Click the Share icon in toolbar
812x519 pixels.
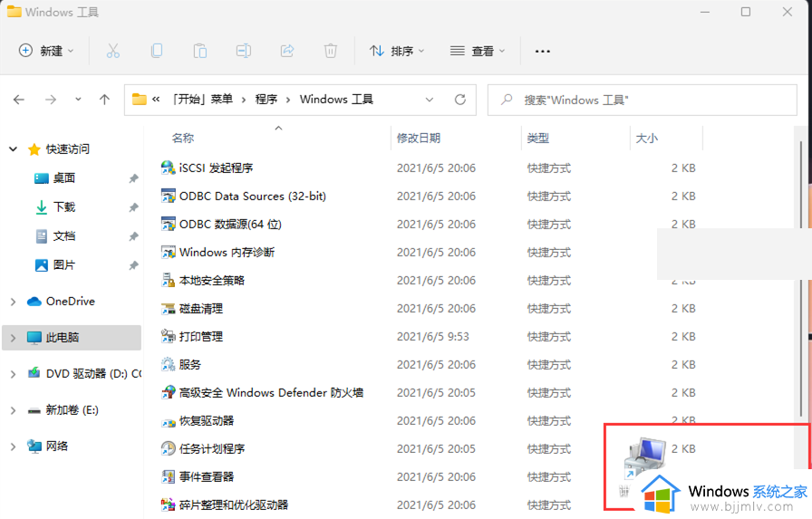(x=287, y=51)
